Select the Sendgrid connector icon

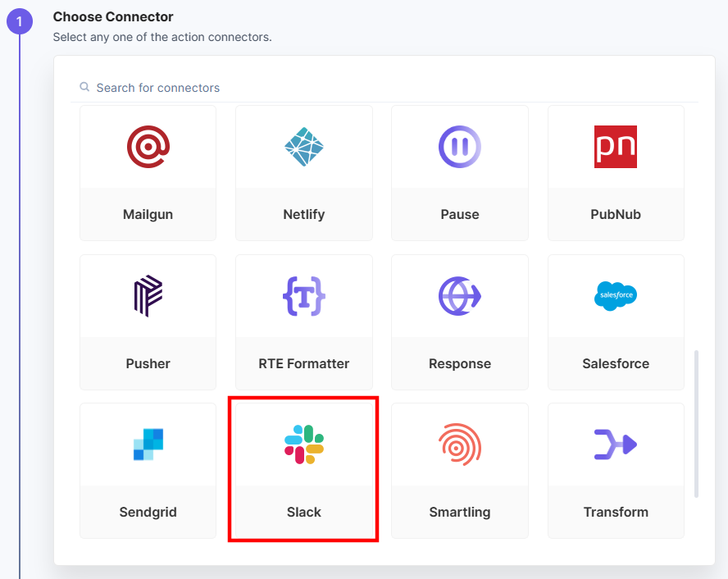[x=148, y=445]
